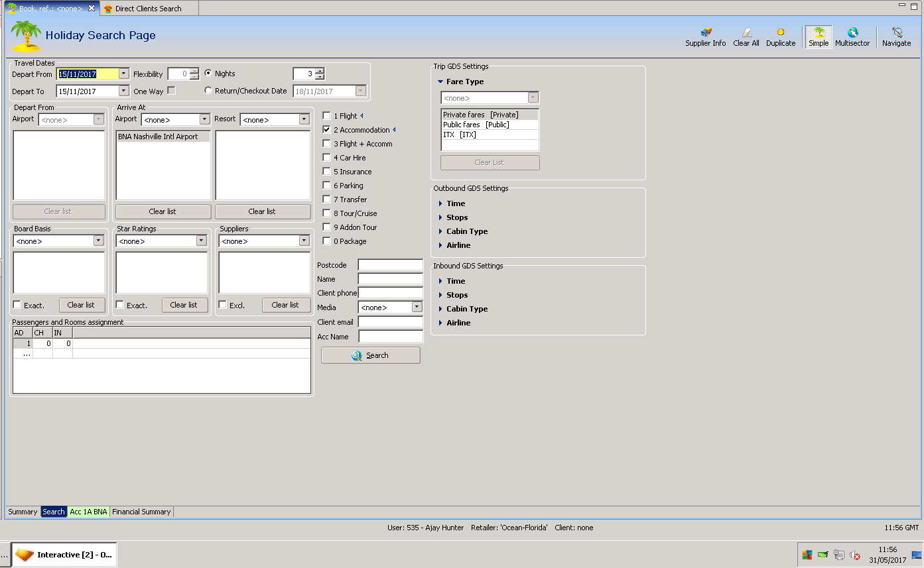
Task: Open the Depart From date dropdown
Action: (x=123, y=74)
